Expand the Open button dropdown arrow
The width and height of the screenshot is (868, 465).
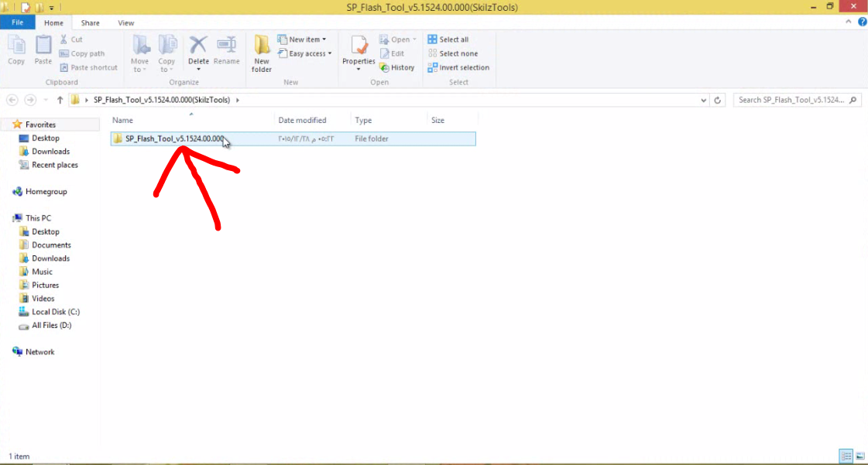point(414,39)
